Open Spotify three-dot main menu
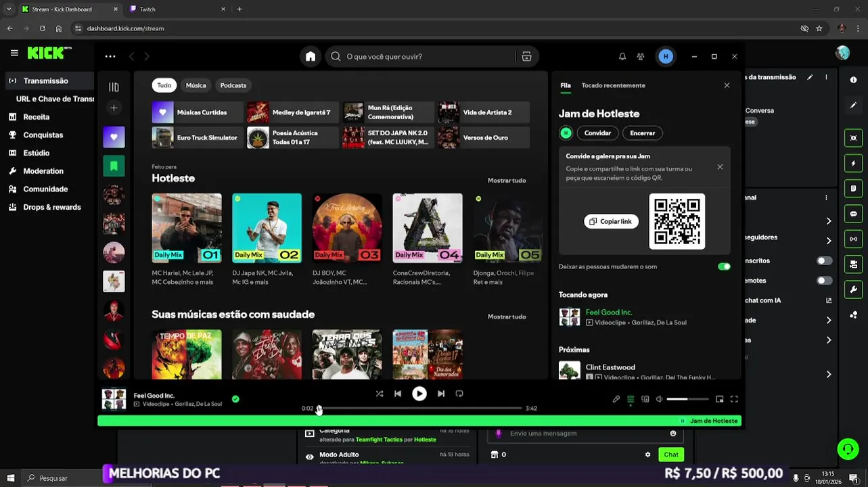Image resolution: width=868 pixels, height=487 pixels. click(110, 57)
